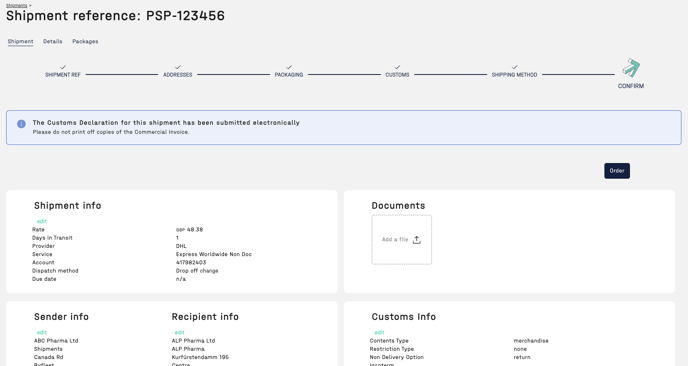Select the Packaging step checkmark
The width and height of the screenshot is (688, 366).
point(289,67)
